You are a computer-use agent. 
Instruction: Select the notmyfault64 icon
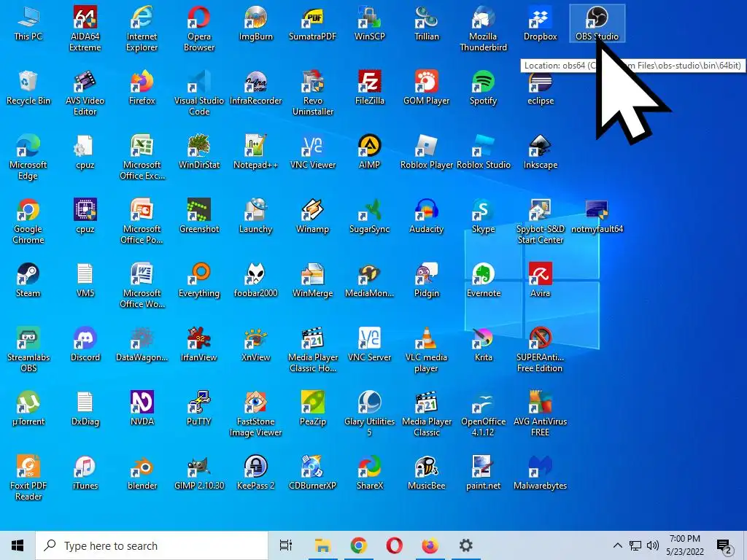click(597, 216)
